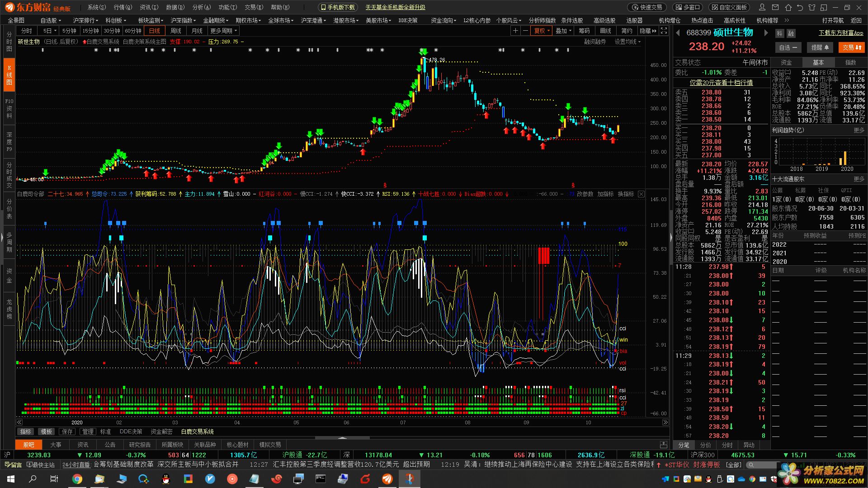This screenshot has width=868, height=488.
Task: Click status bar search input field
Action: pyautogui.click(x=764, y=465)
